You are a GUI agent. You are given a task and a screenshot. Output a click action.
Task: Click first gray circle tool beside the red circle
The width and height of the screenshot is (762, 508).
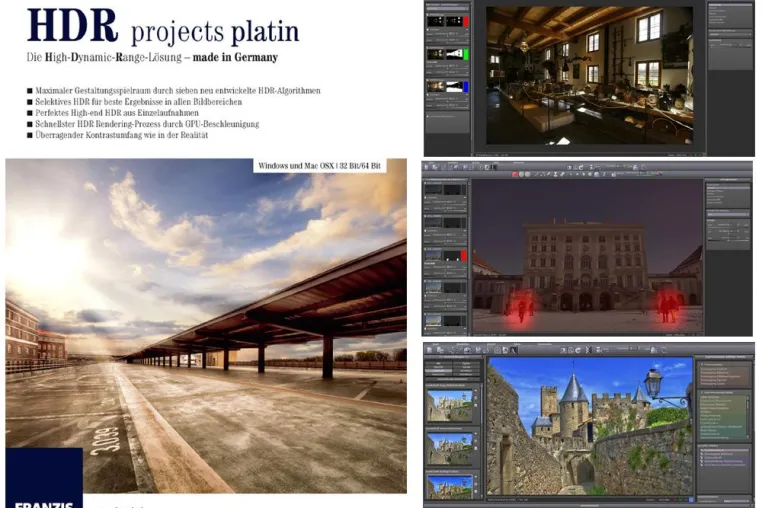coord(521,174)
